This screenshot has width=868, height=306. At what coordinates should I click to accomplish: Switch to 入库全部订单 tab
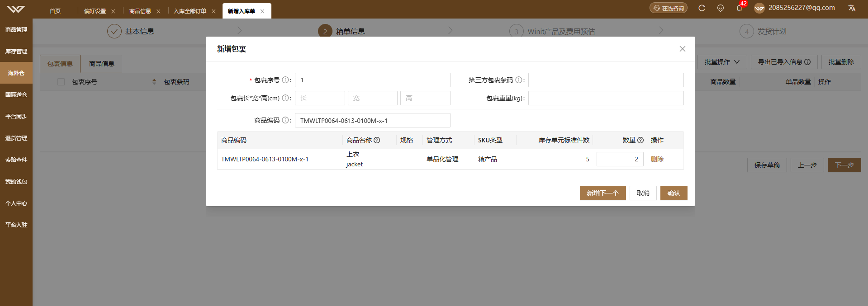(190, 11)
